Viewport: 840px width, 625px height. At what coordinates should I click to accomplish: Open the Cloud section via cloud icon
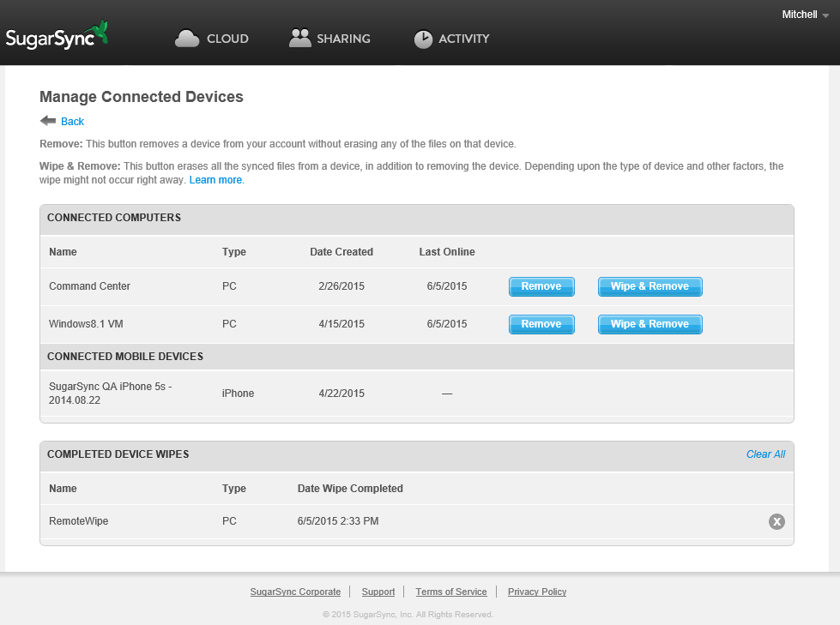[x=187, y=38]
